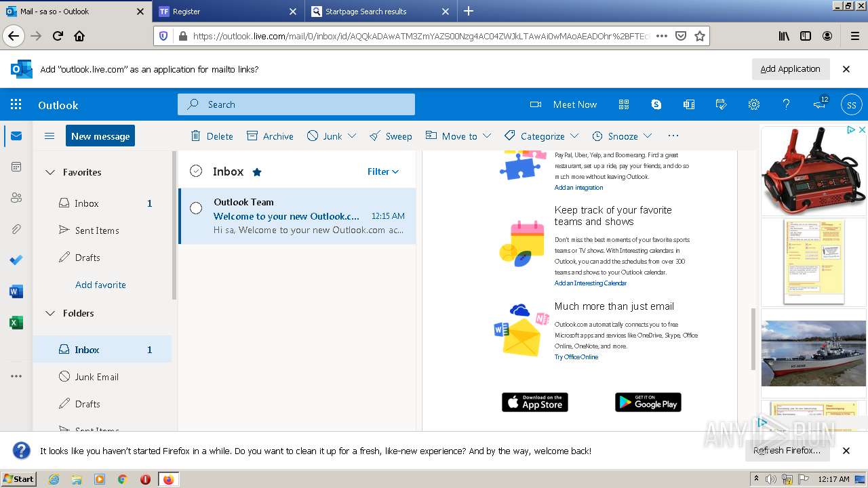
Task: Sweep messages from this sender
Action: click(x=391, y=136)
